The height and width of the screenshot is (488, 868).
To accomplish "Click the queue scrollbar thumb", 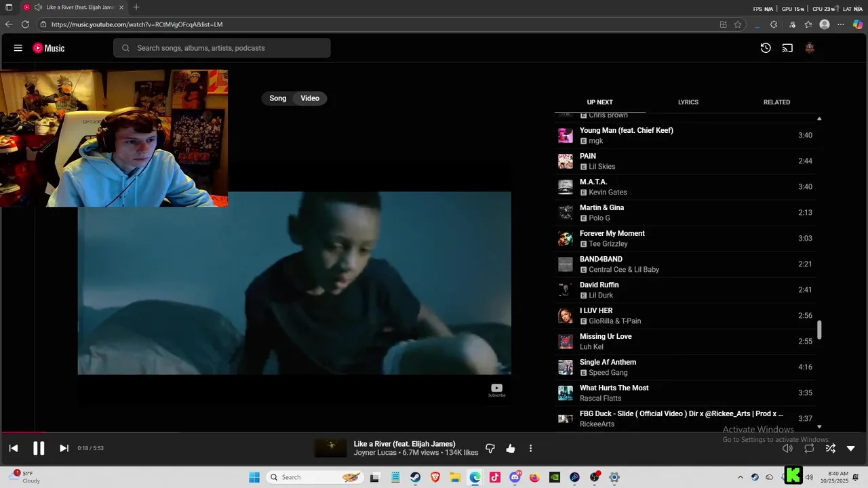I will tap(819, 330).
